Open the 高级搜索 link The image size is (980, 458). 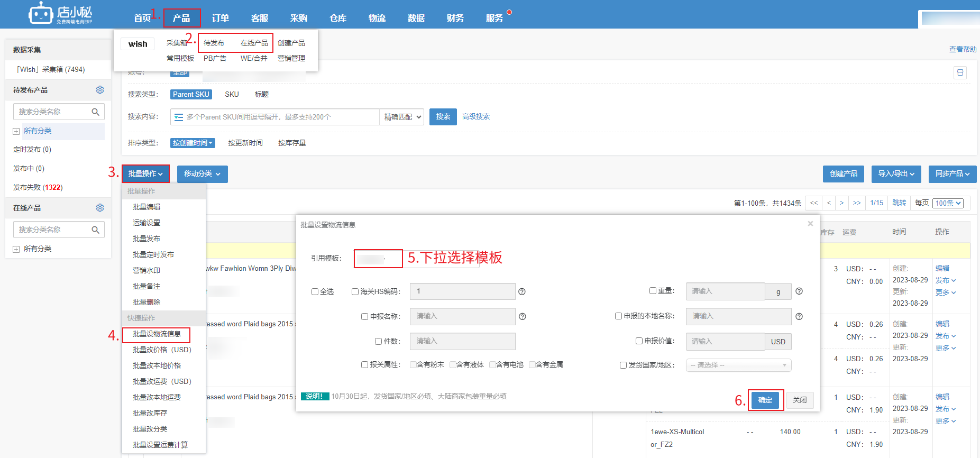pyautogui.click(x=476, y=116)
